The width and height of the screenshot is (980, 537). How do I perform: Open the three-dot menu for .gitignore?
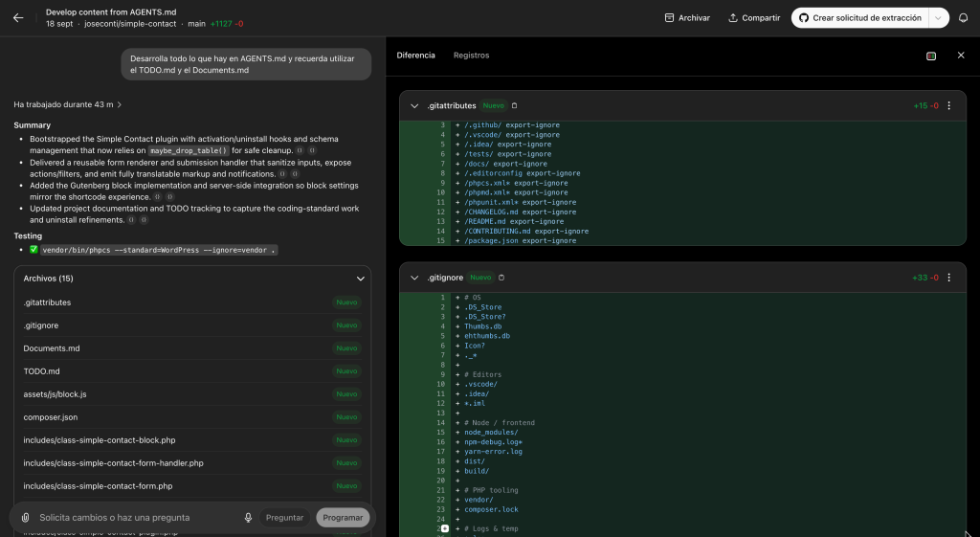[x=948, y=278]
